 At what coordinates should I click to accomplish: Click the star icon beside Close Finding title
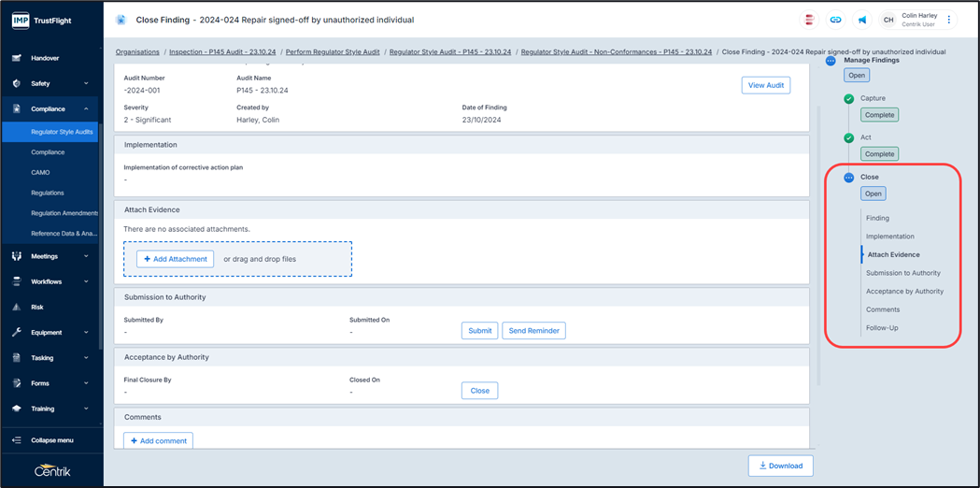pos(121,20)
